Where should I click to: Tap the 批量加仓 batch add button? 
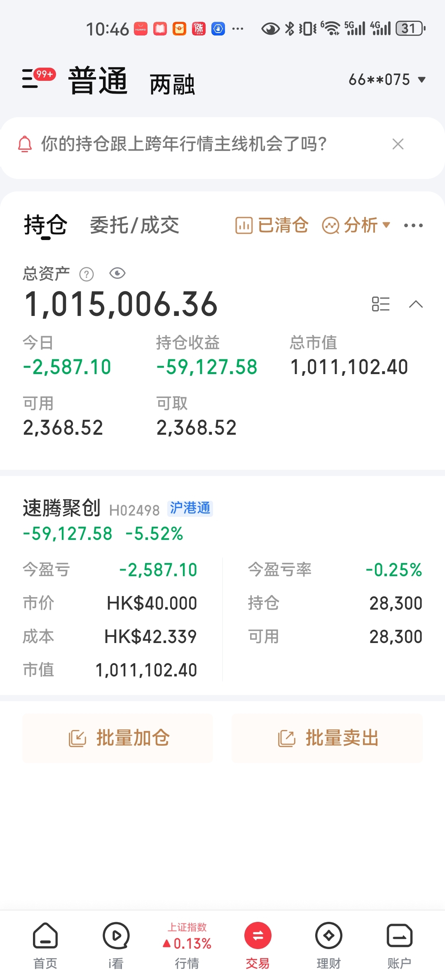pos(117,738)
